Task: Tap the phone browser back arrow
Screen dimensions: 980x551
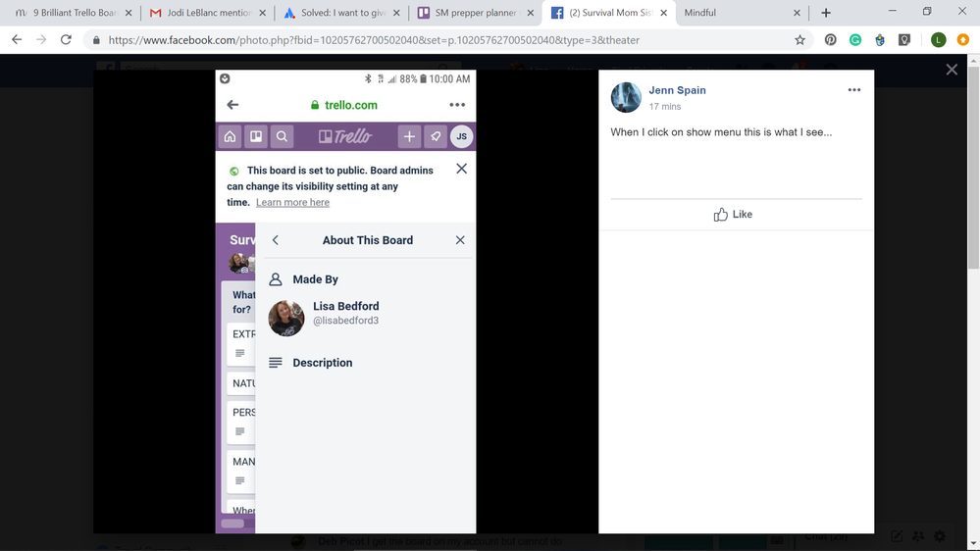Action: coord(232,105)
